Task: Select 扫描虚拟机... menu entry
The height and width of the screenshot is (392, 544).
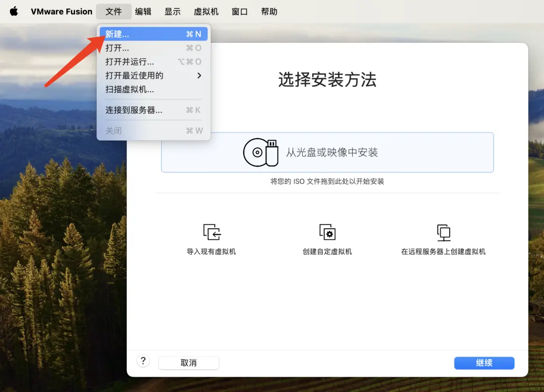Action: 154,90
